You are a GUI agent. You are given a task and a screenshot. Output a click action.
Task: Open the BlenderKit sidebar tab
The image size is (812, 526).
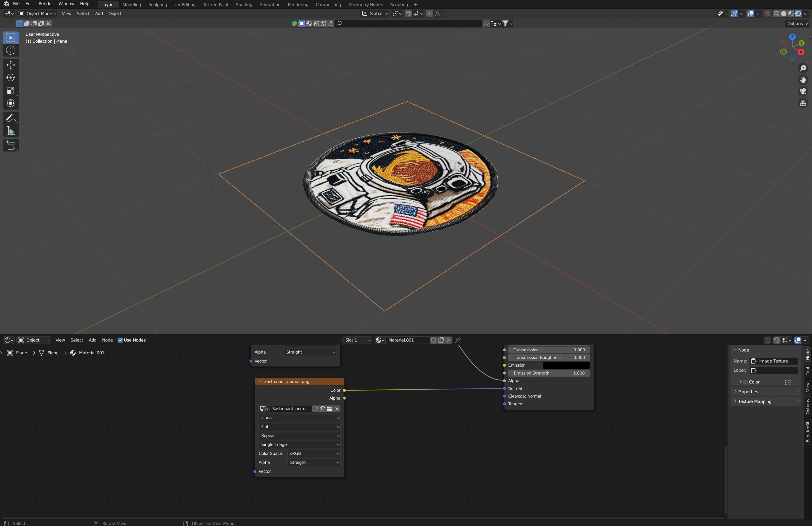[808, 432]
